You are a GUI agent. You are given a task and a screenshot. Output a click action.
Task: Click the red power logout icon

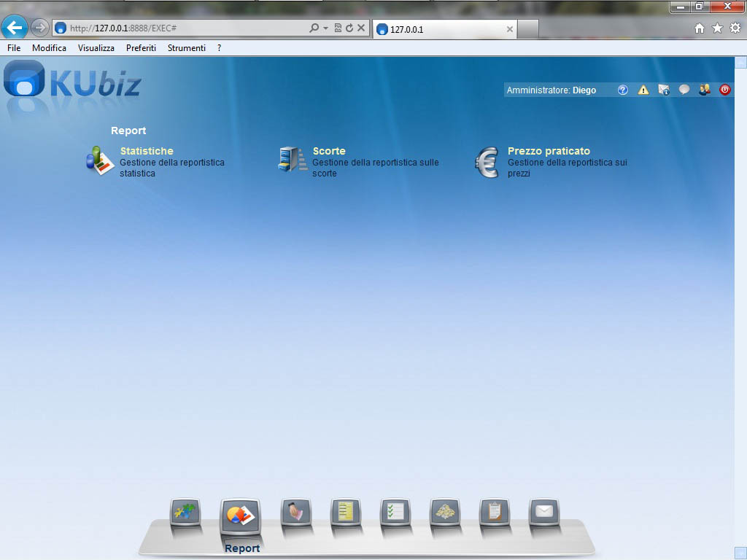pos(725,90)
